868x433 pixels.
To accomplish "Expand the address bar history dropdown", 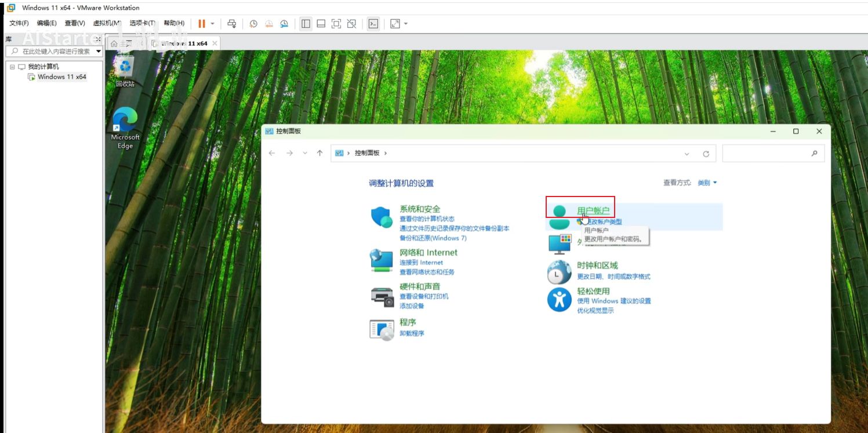I will click(x=687, y=154).
